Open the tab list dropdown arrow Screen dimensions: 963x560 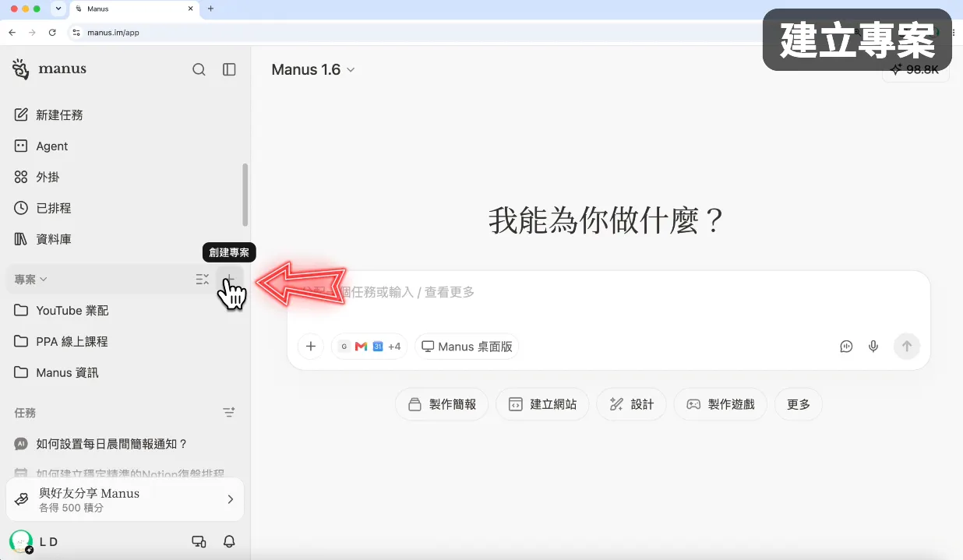[59, 9]
